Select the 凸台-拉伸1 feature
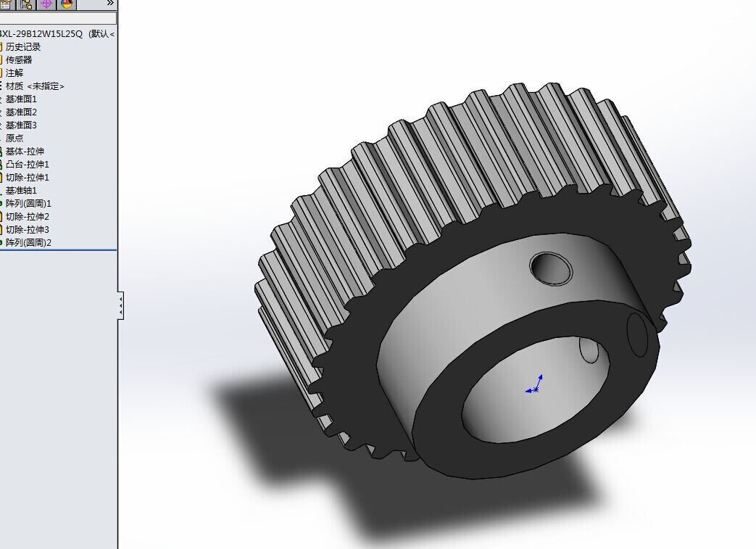The image size is (756, 549). coord(27,164)
